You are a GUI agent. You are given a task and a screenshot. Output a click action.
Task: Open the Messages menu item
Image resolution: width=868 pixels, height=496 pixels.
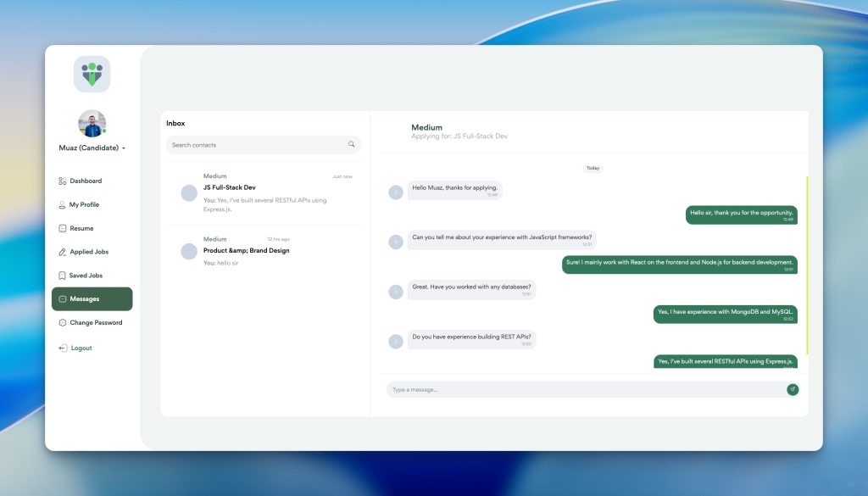(92, 299)
